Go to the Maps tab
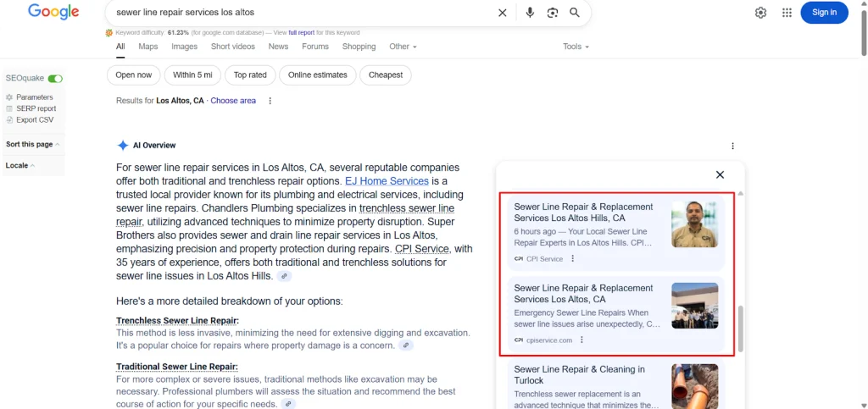The width and height of the screenshot is (868, 409). click(x=148, y=47)
